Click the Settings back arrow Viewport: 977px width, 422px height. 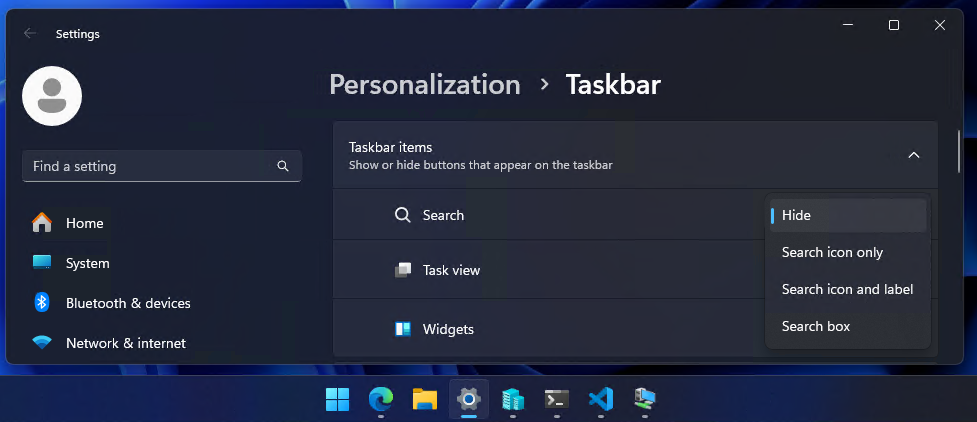pyautogui.click(x=29, y=34)
